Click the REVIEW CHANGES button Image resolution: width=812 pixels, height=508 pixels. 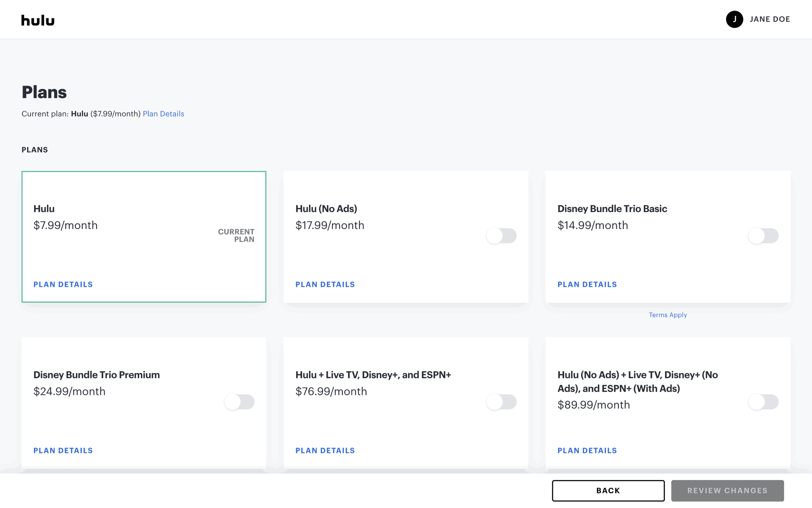pos(727,491)
